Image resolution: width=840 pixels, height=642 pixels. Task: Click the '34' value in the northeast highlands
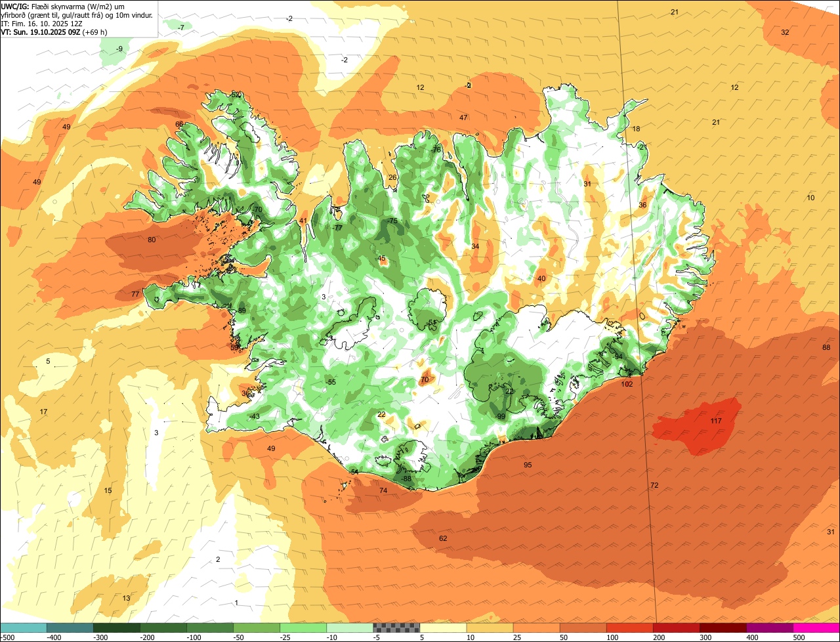coord(475,246)
